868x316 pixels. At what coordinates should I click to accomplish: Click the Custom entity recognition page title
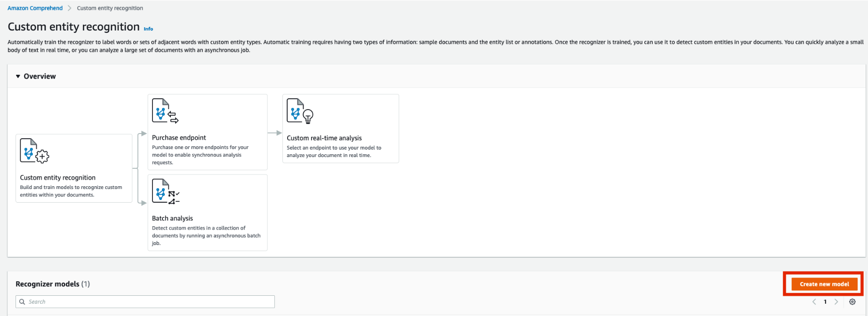73,26
